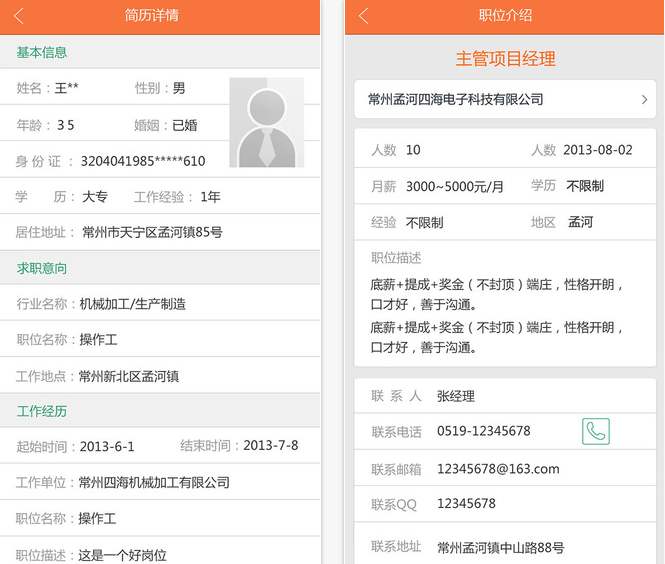Click 不限制 next to 经验
Screen dimensions: 665x564
pos(425,223)
